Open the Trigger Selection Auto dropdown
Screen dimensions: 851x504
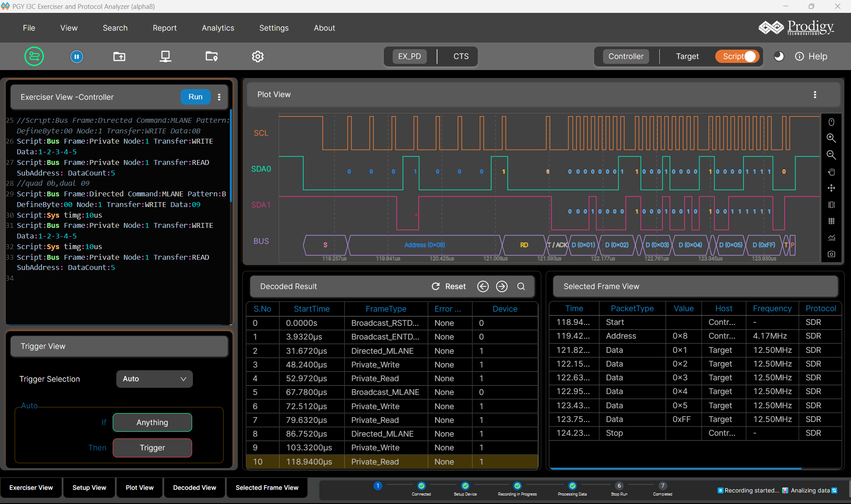click(154, 379)
